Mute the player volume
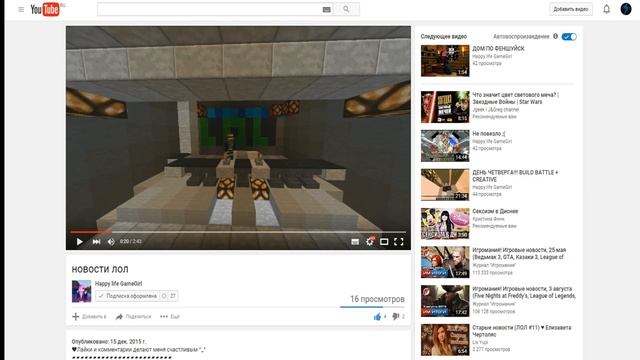The width and height of the screenshot is (640, 360). (111, 242)
